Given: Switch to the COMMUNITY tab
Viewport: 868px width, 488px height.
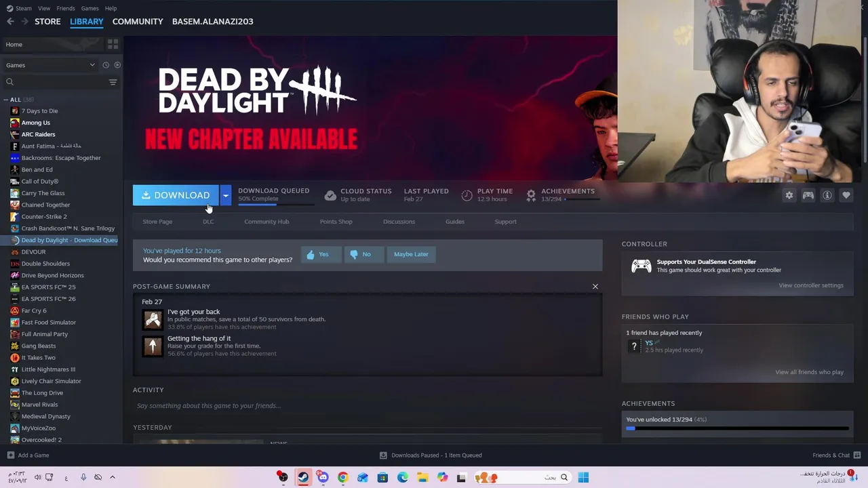Looking at the screenshot, I should 138,22.
